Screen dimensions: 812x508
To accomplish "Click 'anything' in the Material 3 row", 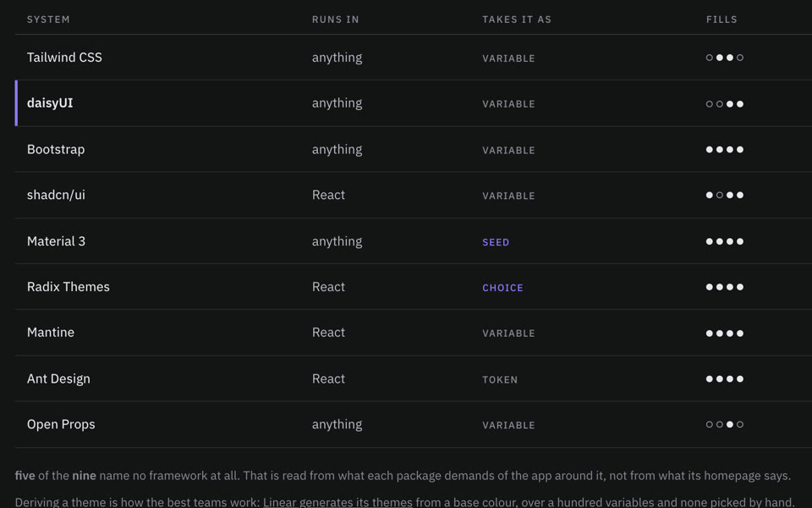I will click(337, 241).
